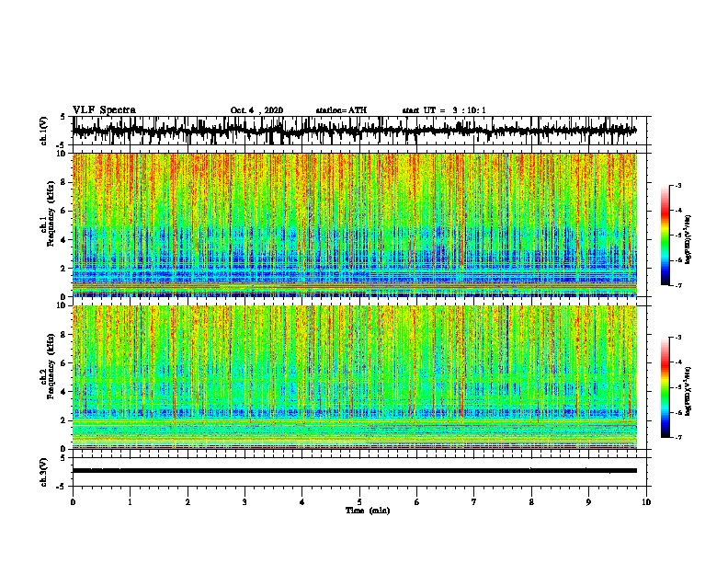
Task: Click time-axis tick label "0"
Action: coord(73,502)
